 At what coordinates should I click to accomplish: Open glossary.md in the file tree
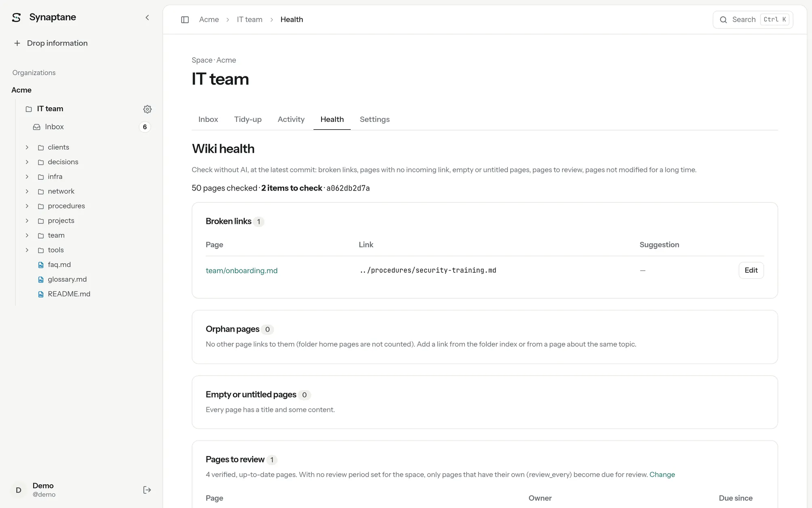[67, 280]
